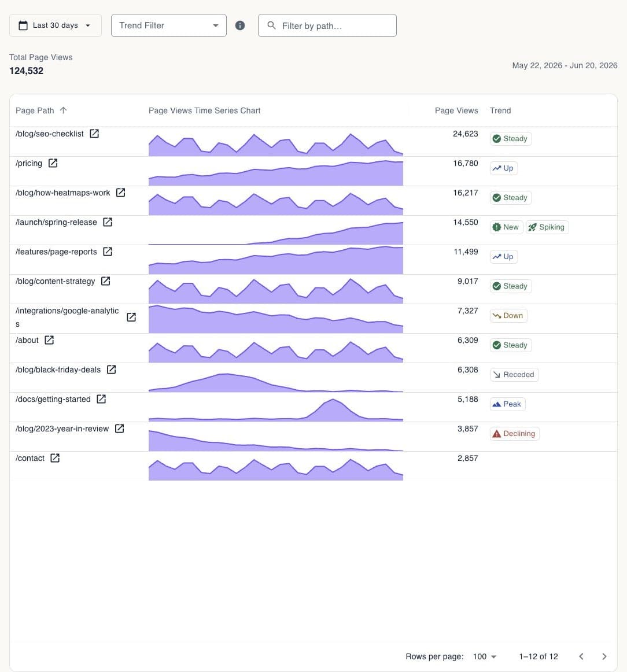The width and height of the screenshot is (627, 672).
Task: Click the New badge for /launch/spring-release
Action: 506,227
